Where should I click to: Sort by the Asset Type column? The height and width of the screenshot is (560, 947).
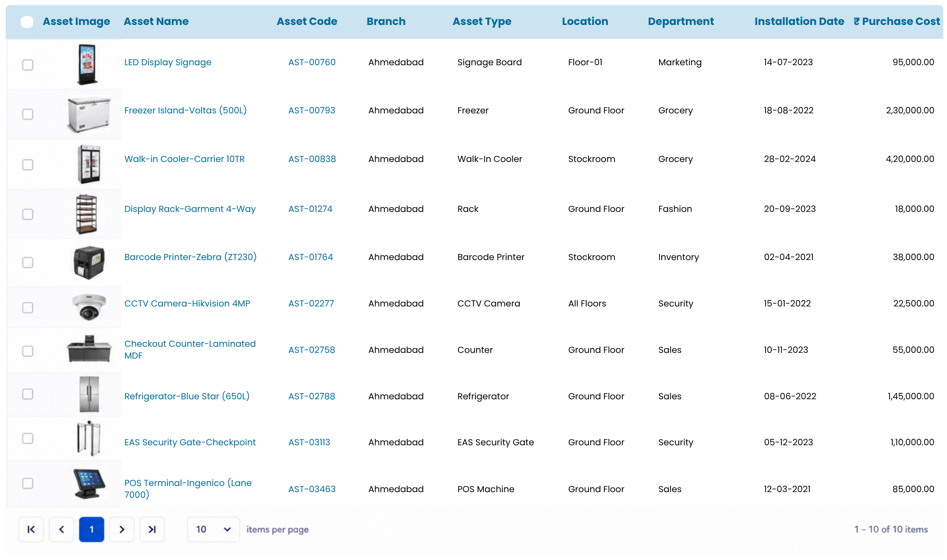pyautogui.click(x=482, y=21)
